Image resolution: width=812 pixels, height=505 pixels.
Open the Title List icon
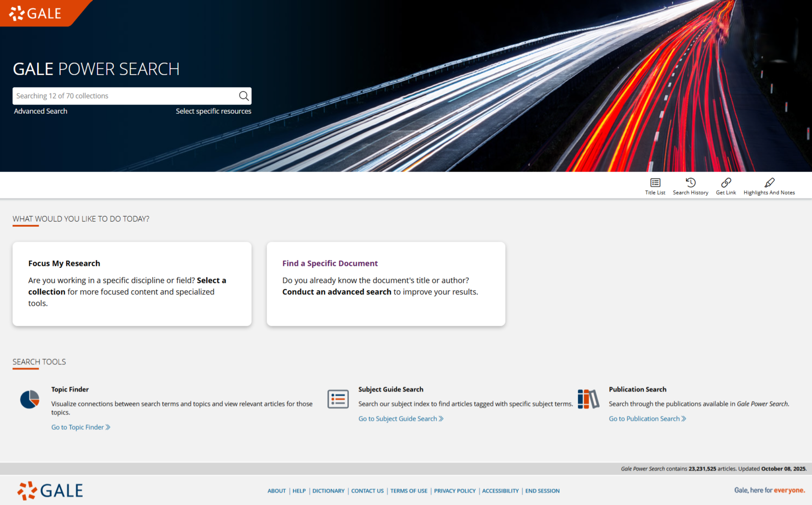(x=655, y=183)
